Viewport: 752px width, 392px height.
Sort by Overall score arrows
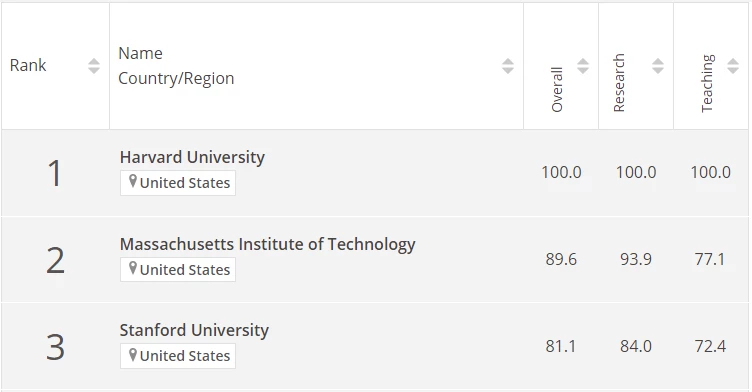click(x=583, y=66)
